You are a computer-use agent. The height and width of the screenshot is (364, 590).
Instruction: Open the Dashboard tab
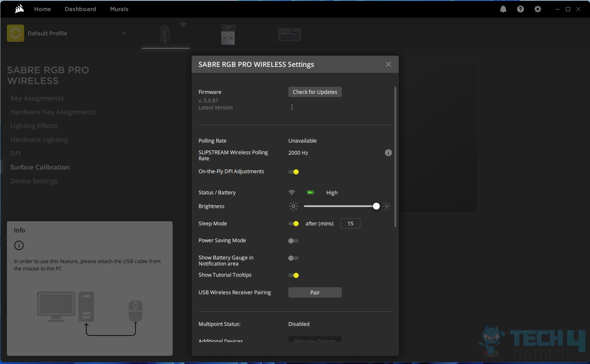[80, 9]
